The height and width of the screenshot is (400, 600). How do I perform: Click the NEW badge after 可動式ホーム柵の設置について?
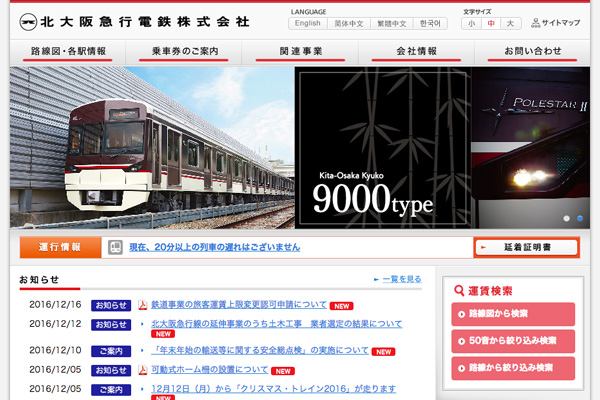click(283, 371)
